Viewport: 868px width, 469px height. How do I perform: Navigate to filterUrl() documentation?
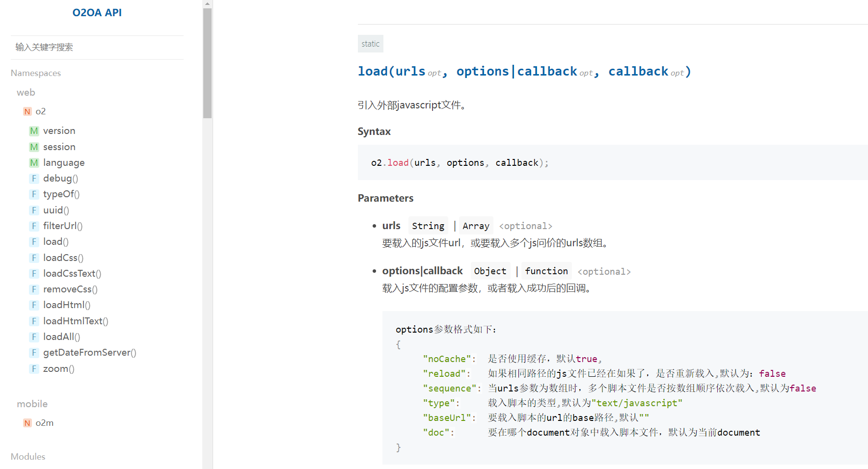click(62, 226)
